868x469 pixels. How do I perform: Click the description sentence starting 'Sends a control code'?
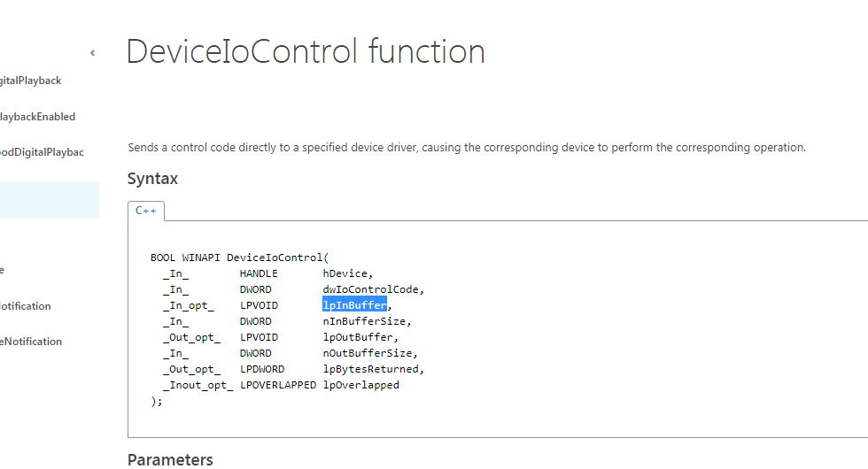pyautogui.click(x=467, y=148)
